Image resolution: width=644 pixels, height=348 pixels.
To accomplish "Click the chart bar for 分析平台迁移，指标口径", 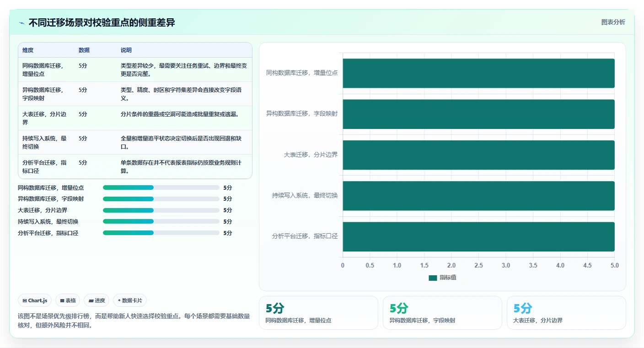I will (x=478, y=236).
